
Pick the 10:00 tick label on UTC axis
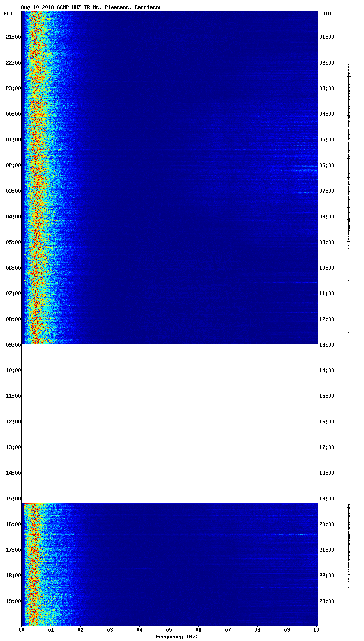click(x=327, y=268)
